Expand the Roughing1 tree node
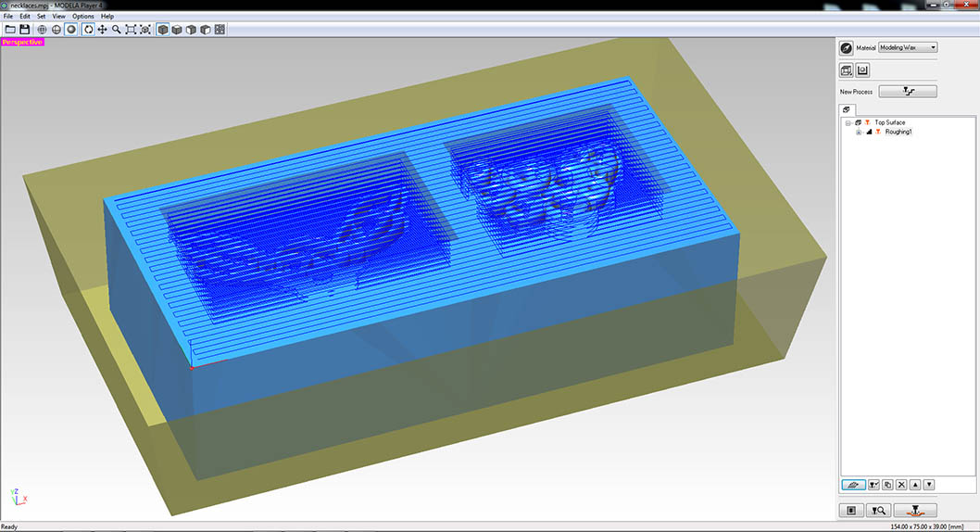 858,132
